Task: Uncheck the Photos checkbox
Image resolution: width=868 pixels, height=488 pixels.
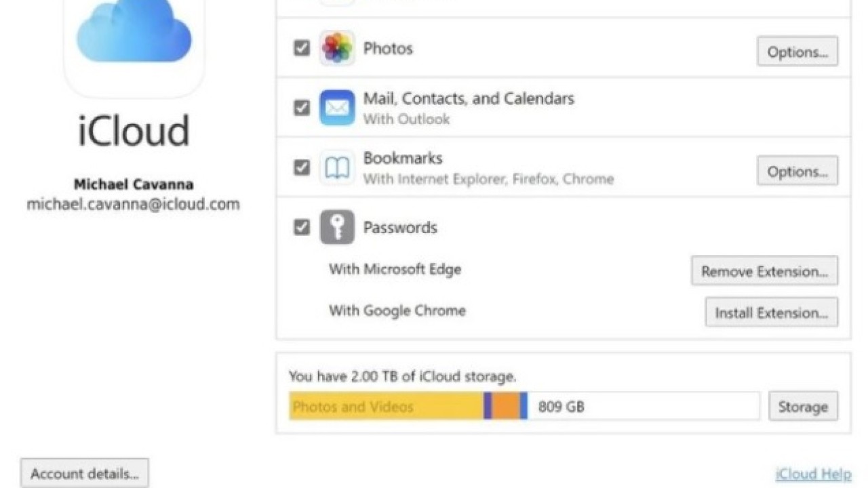Action: (x=302, y=48)
